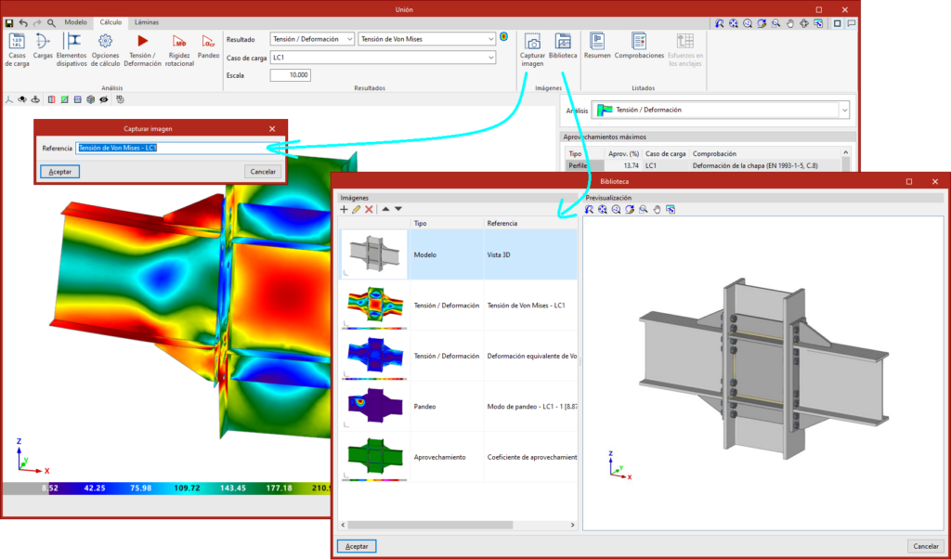Toggle the purple box view icon

click(x=78, y=98)
